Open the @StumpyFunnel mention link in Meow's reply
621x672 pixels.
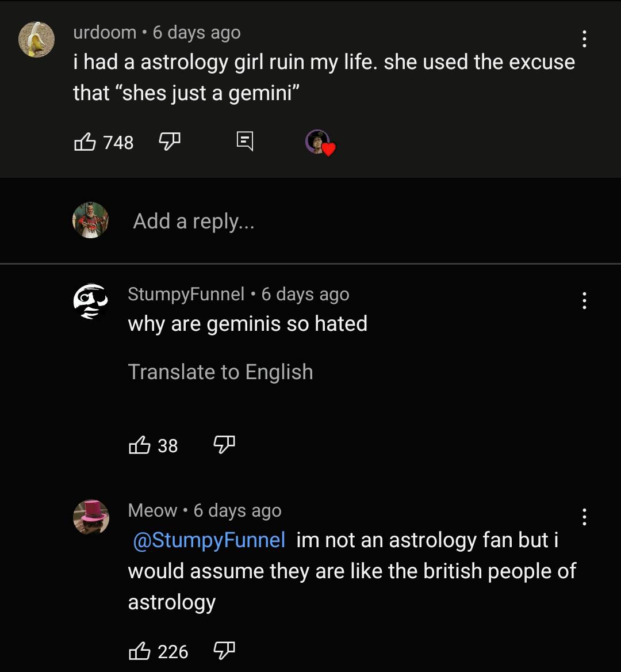point(208,540)
